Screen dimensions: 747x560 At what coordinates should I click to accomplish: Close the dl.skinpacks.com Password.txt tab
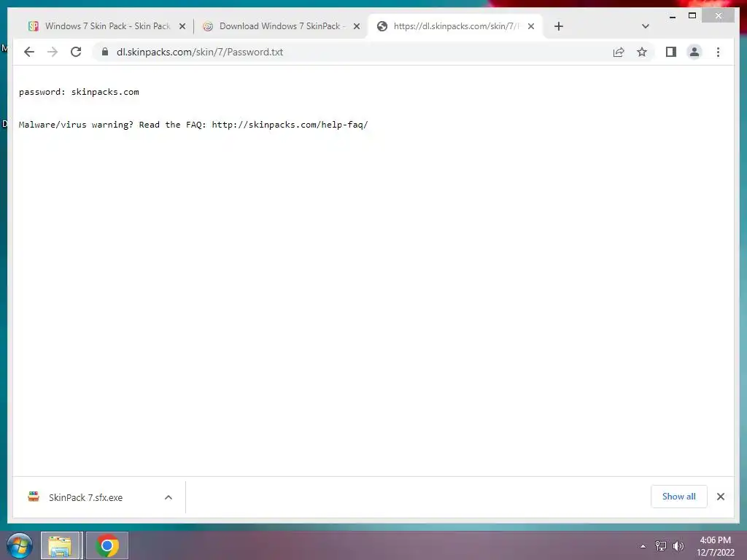tap(531, 26)
